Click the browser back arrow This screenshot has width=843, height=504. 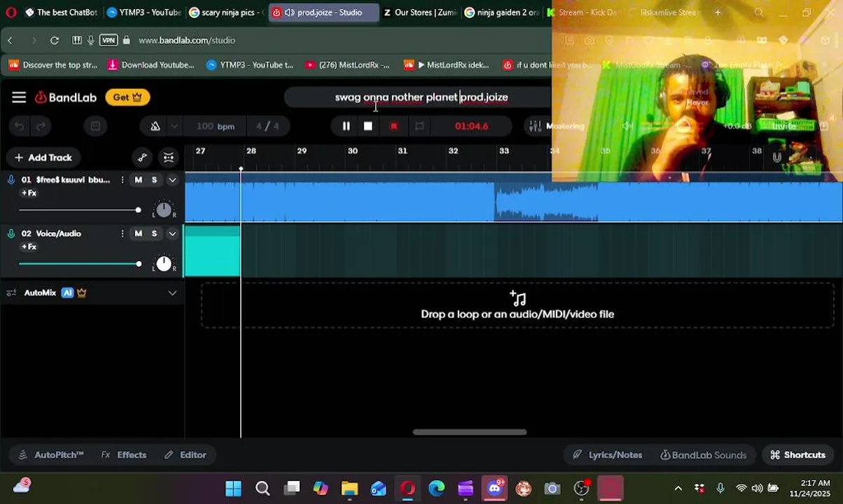(x=11, y=41)
